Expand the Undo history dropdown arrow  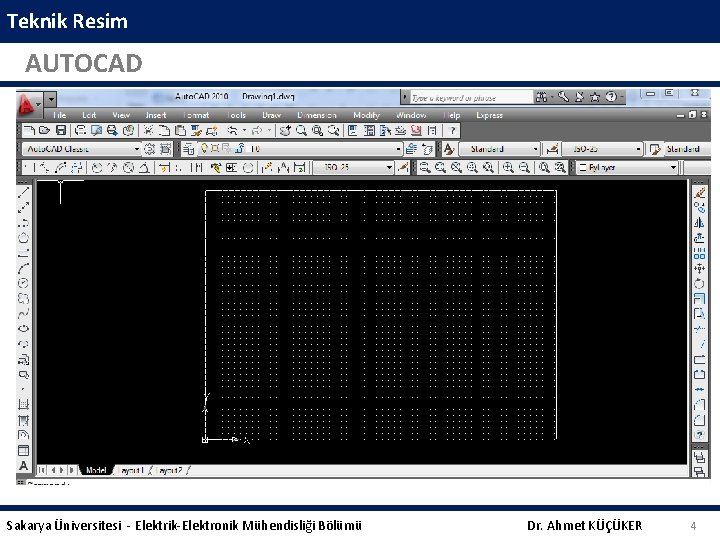(x=244, y=131)
